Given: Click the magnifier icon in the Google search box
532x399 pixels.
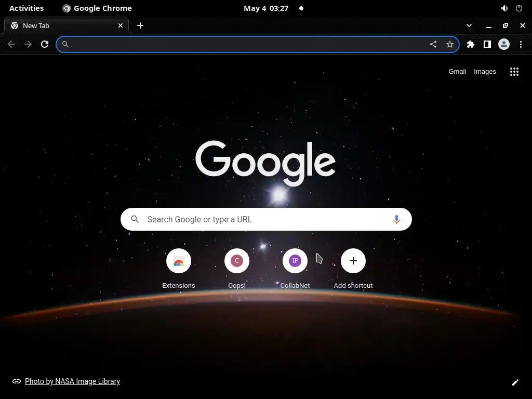Looking at the screenshot, I should [x=135, y=219].
